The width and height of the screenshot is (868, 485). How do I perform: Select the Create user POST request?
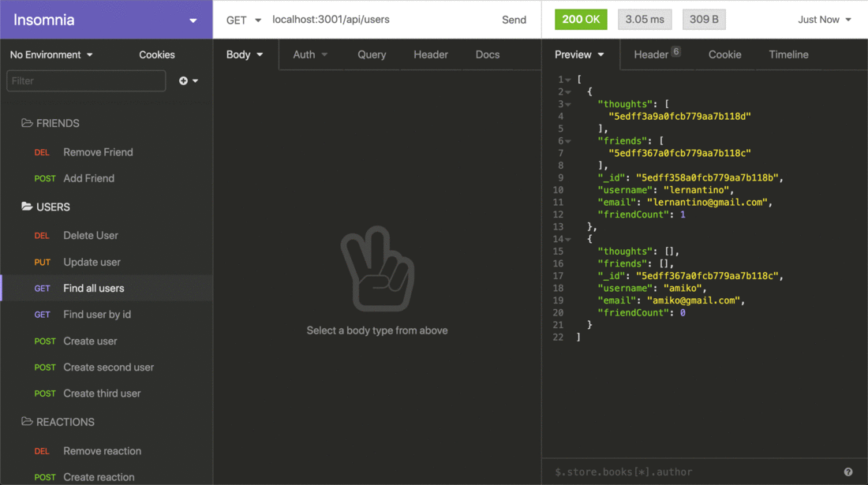pos(107,341)
